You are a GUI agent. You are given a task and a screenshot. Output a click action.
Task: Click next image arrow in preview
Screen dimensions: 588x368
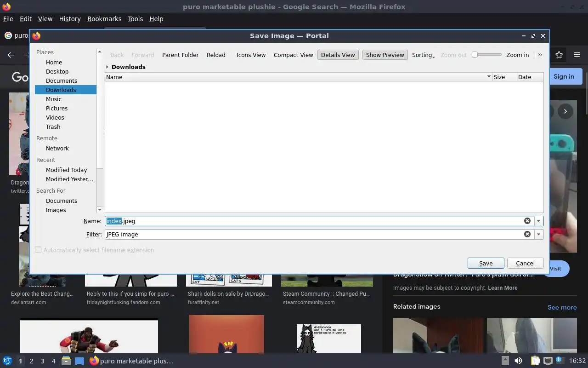tap(565, 111)
